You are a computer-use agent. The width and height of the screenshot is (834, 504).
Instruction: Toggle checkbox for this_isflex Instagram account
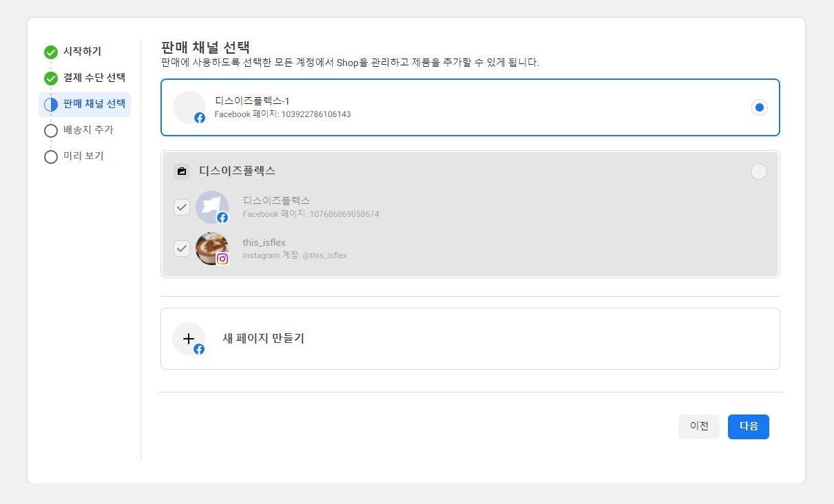[182, 249]
